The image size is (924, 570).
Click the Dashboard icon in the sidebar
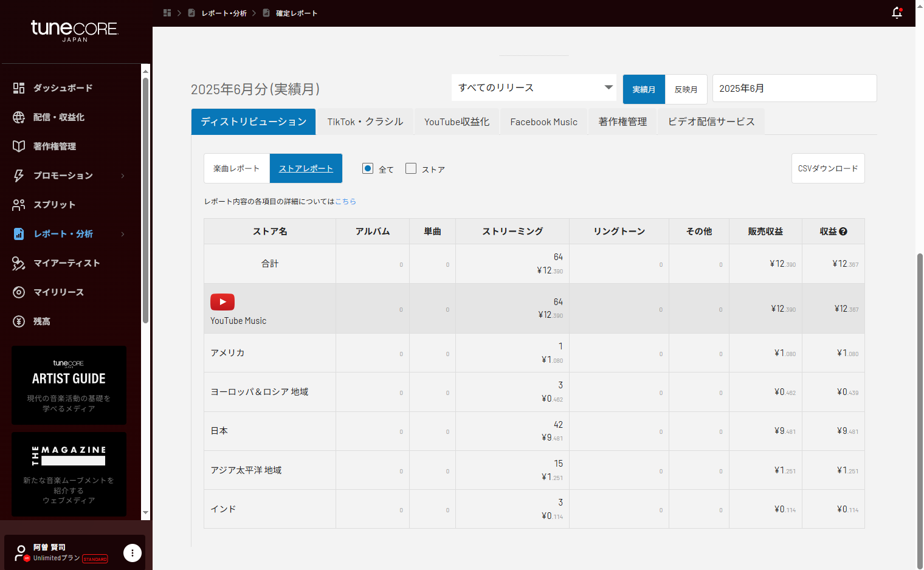coord(19,88)
